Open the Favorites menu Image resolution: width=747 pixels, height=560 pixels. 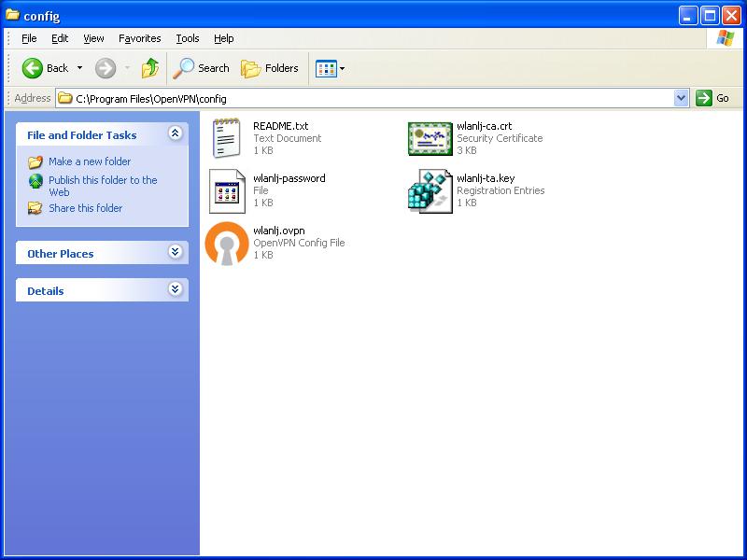(x=140, y=38)
